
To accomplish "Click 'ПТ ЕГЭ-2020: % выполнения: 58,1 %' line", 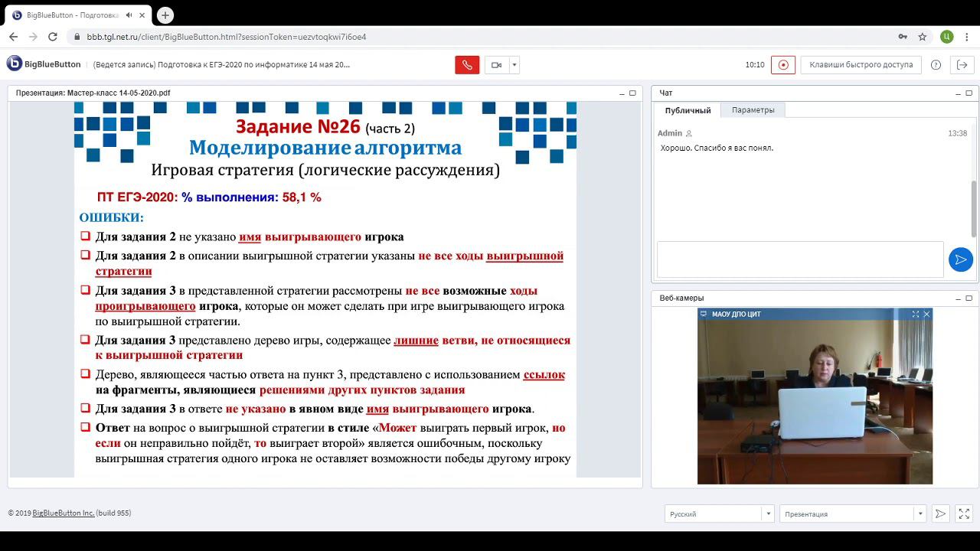I will (209, 197).
